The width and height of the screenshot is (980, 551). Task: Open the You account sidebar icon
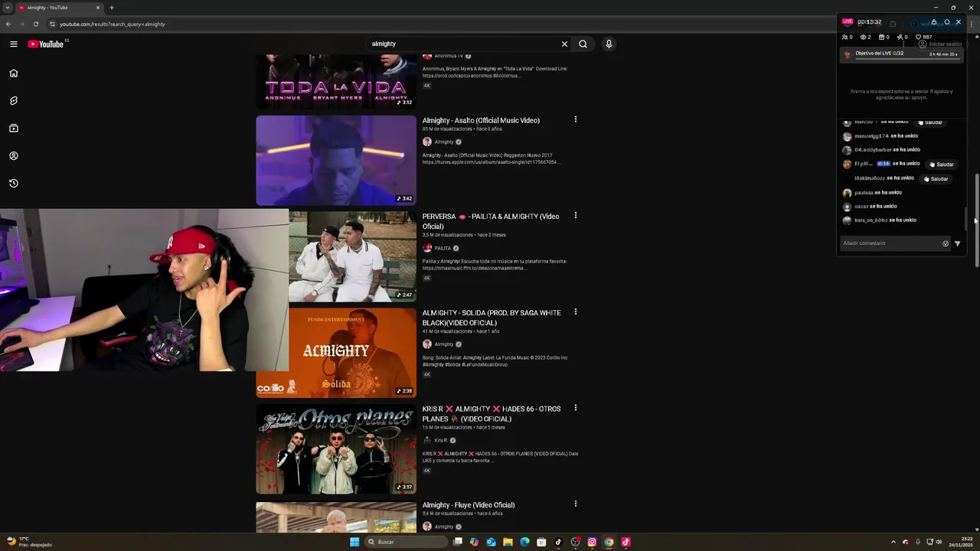14,156
